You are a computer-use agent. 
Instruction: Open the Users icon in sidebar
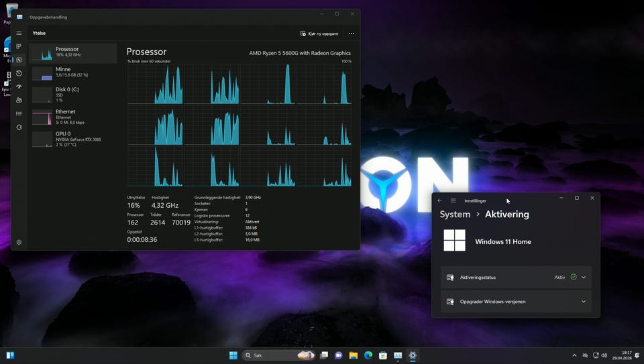tap(19, 100)
